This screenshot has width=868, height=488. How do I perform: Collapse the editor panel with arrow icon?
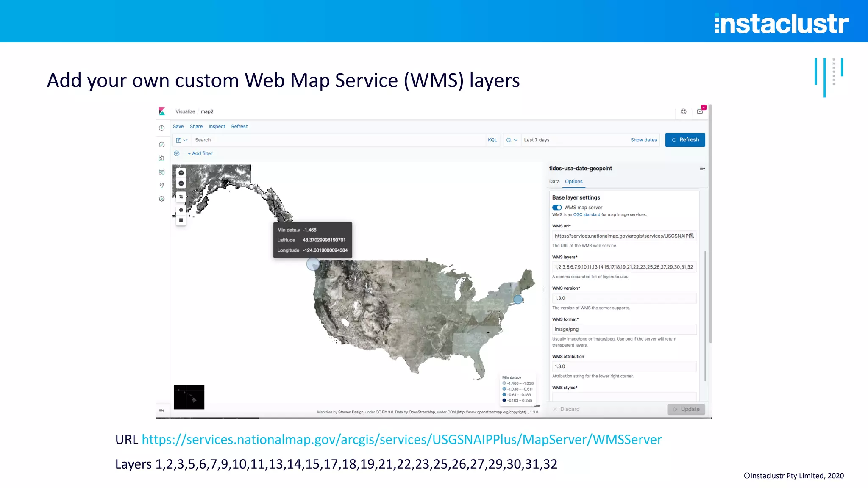pyautogui.click(x=702, y=169)
